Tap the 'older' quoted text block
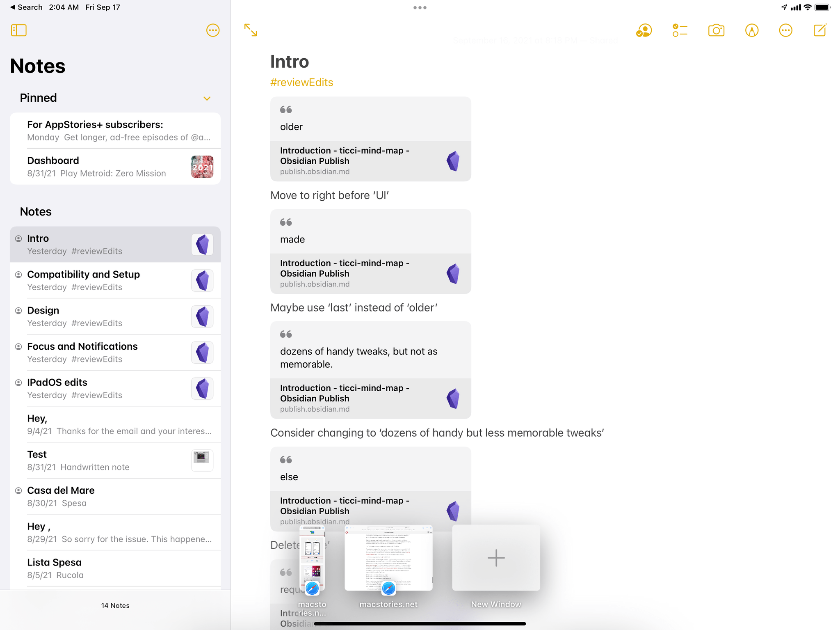 (370, 119)
